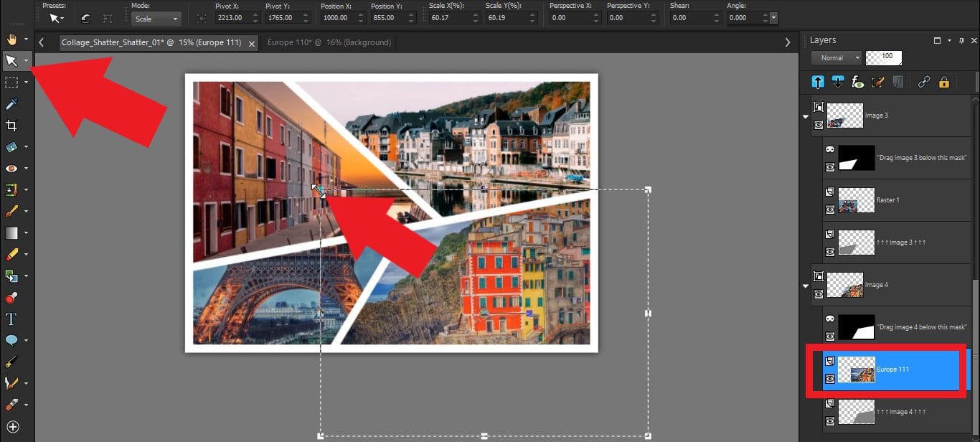This screenshot has height=442, width=980.
Task: Pin the Layers panel open
Action: click(961, 40)
